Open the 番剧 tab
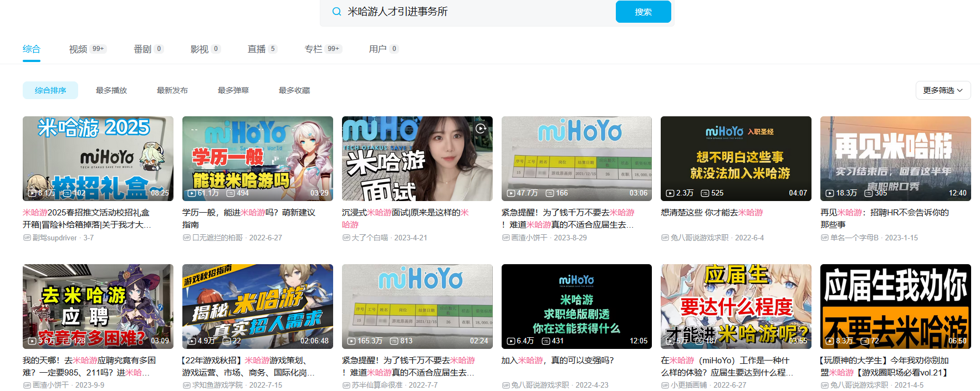980x391 pixels. [x=149, y=49]
